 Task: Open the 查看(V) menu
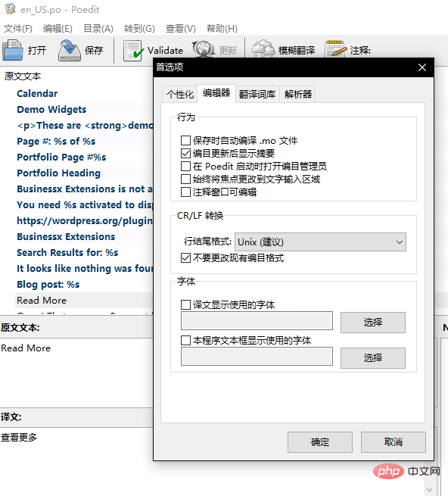(x=181, y=29)
